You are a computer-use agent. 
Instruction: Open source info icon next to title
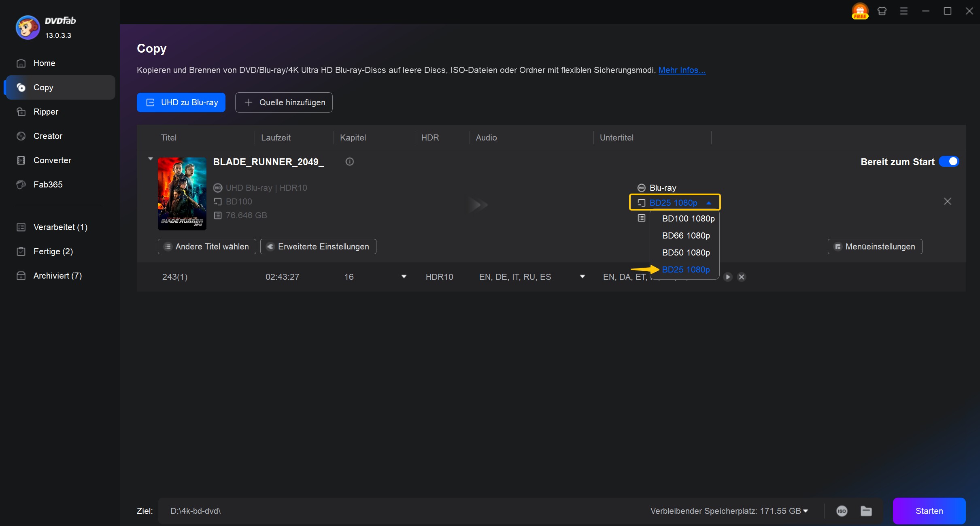350,162
